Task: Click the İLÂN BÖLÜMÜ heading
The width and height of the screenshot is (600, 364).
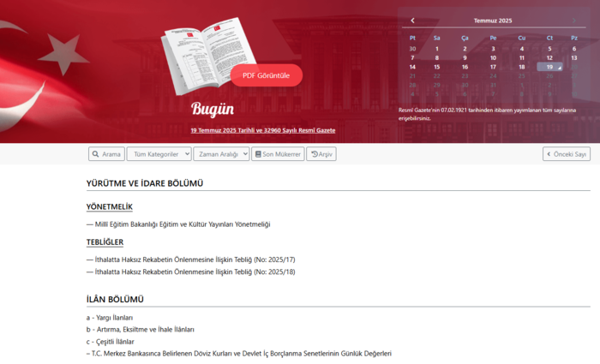Action: [115, 300]
